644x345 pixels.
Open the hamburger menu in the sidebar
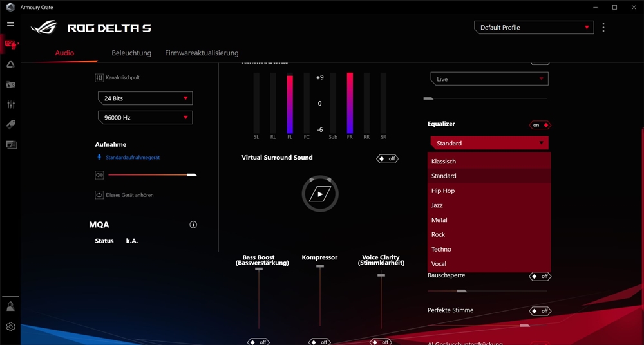pos(10,24)
